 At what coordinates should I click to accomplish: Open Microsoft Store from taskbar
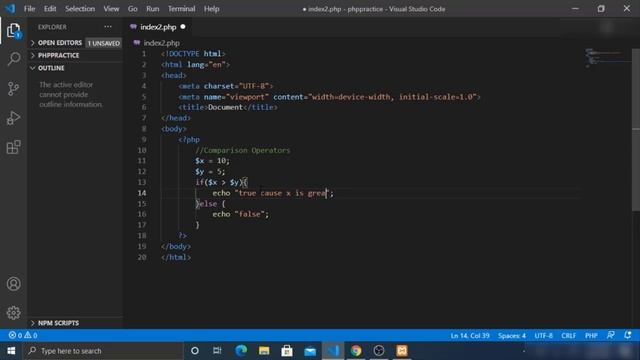coord(287,351)
